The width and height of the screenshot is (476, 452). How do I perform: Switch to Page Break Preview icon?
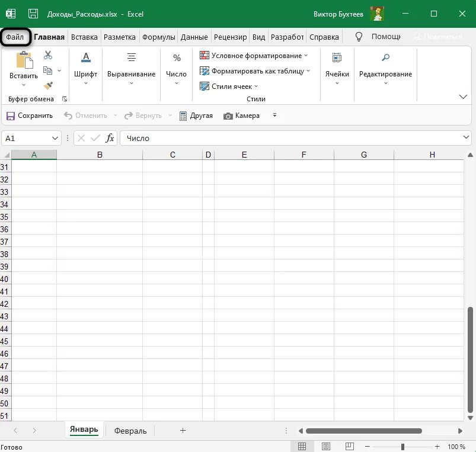click(x=350, y=446)
